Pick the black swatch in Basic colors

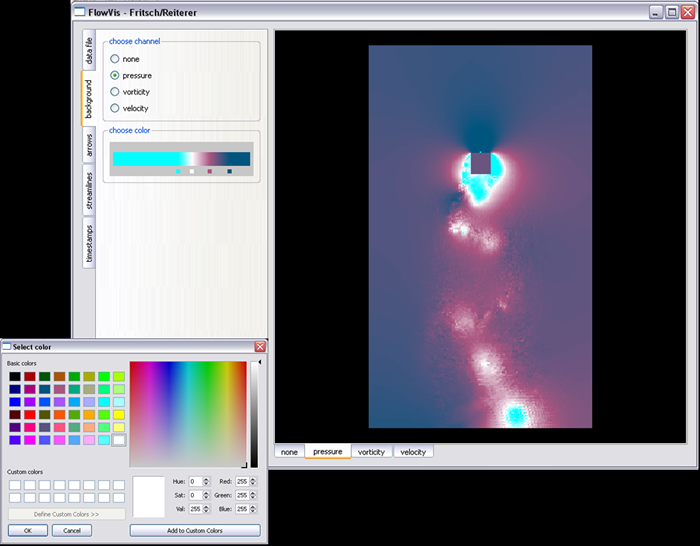(x=15, y=377)
